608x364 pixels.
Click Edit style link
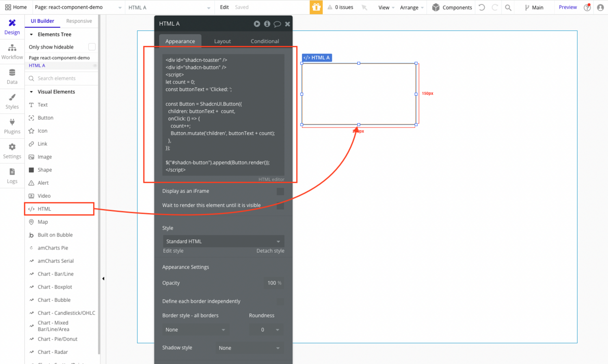[x=173, y=251]
